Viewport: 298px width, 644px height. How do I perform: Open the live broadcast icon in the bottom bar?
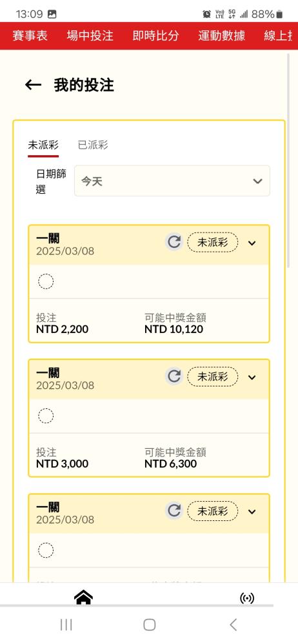[x=247, y=598]
